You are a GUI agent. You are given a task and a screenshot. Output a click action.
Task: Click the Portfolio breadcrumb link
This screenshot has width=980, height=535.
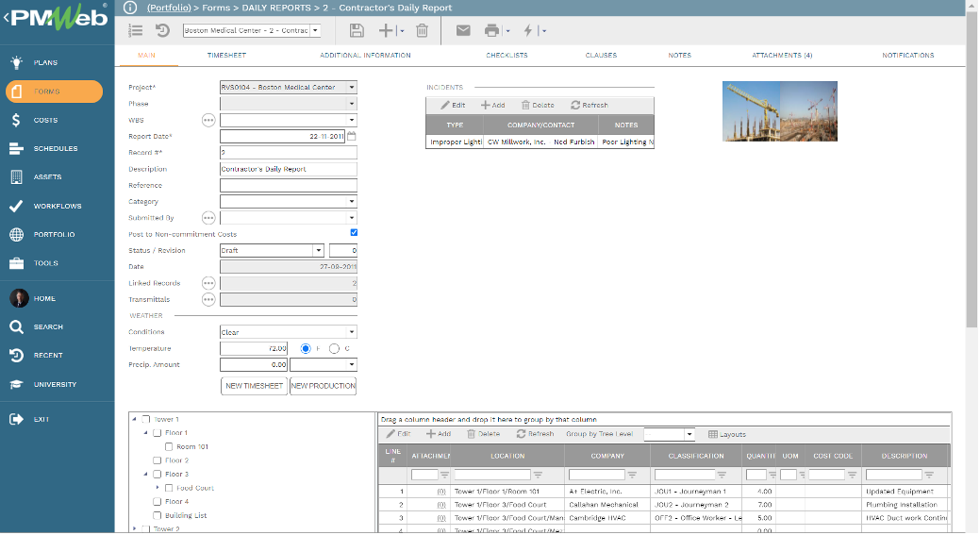(171, 8)
